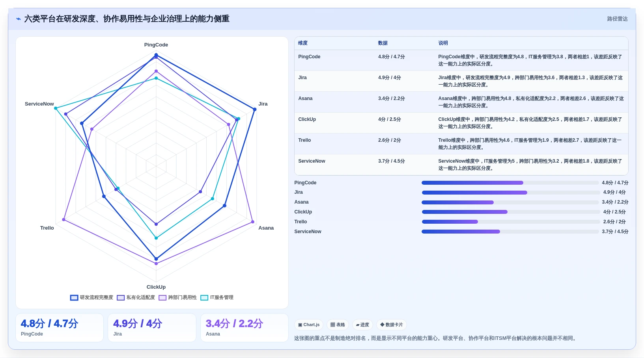Click the Trello radar axis label
This screenshot has width=644, height=358.
click(x=47, y=228)
